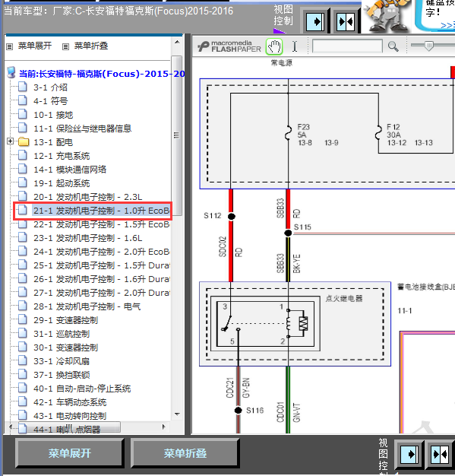
Task: Expand the 13-1 配电 tree node
Action: click(10, 141)
